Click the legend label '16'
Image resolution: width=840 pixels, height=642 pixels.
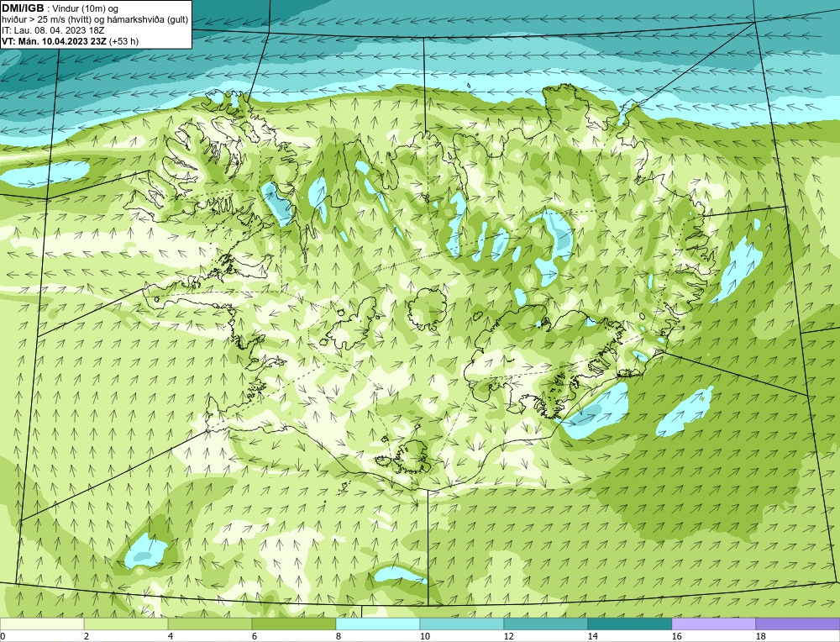click(676, 636)
